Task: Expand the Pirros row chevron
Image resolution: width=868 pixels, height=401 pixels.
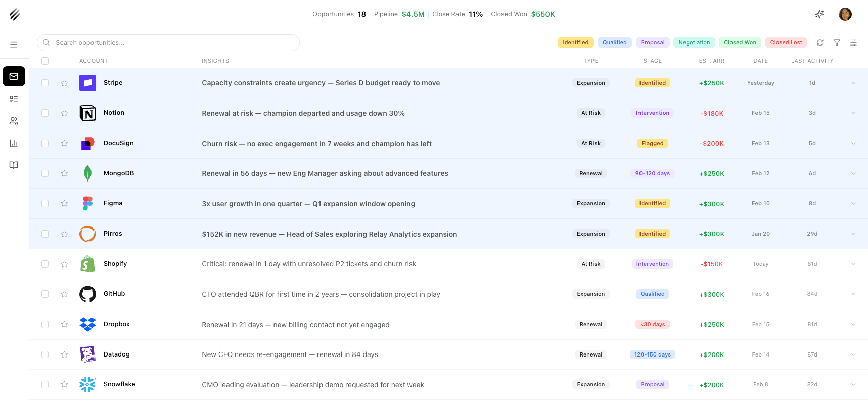Action: [853, 234]
